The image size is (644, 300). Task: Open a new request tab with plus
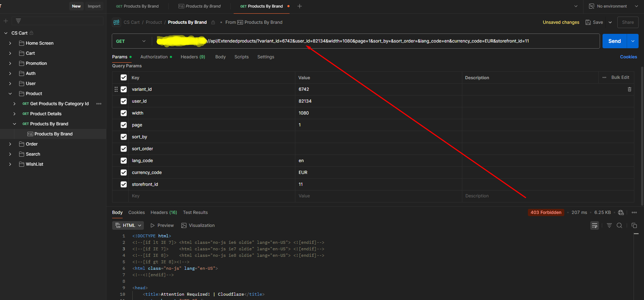click(x=300, y=6)
